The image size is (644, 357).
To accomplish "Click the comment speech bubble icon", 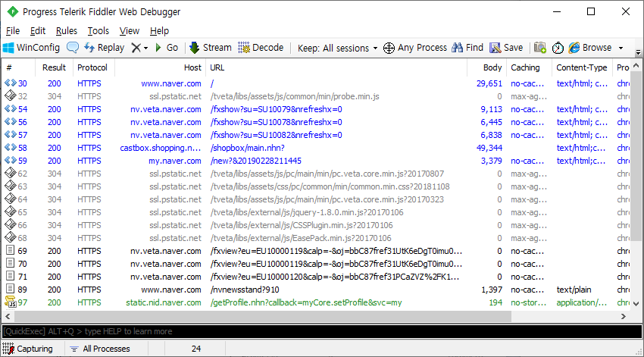I will [73, 48].
